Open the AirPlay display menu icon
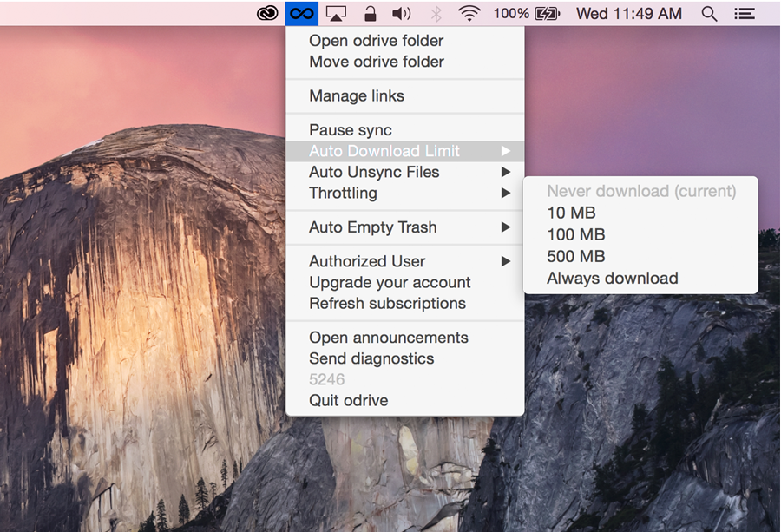 [x=336, y=13]
